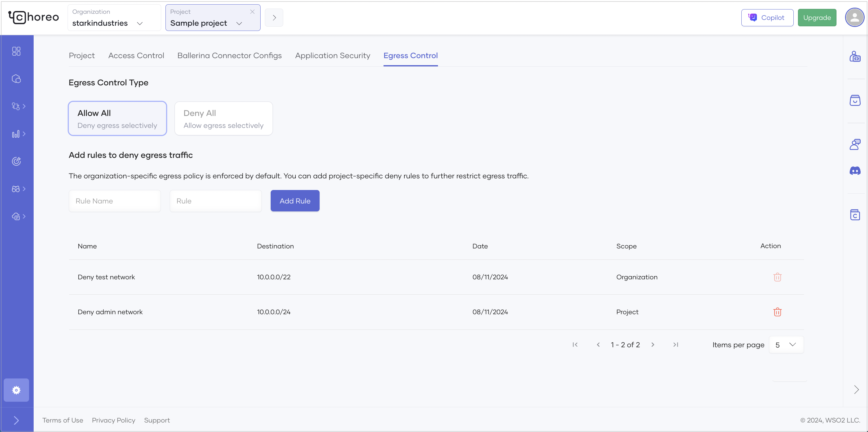Open the Choreo logo home link
Viewport: 868px width, 432px height.
pos(34,17)
